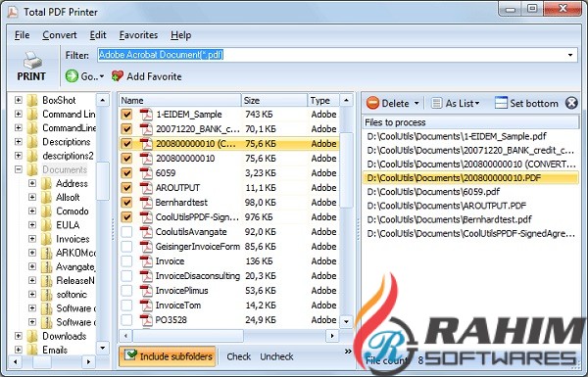Screen dimensions: 588x377
Task: Open the Go dropdown arrow
Action: (102, 76)
